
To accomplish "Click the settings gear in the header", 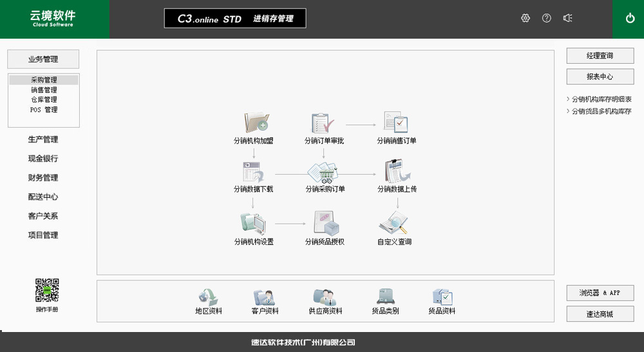I will (x=526, y=19).
